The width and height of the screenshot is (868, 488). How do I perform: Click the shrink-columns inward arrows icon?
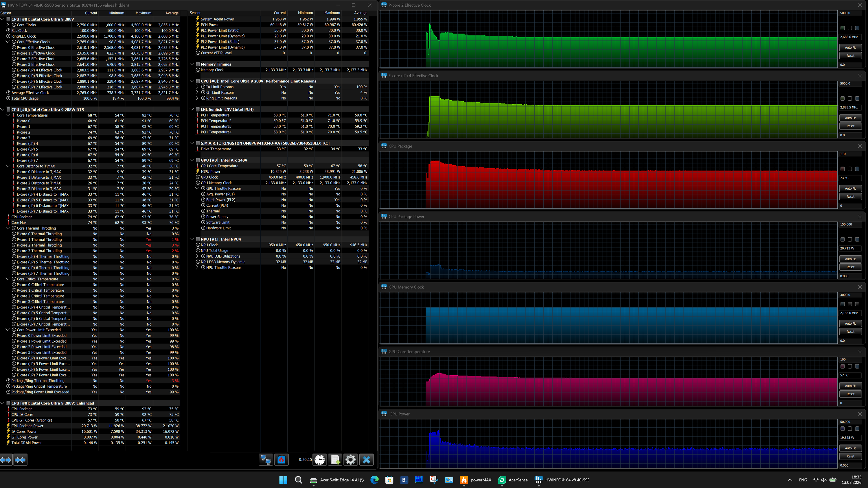(x=20, y=460)
